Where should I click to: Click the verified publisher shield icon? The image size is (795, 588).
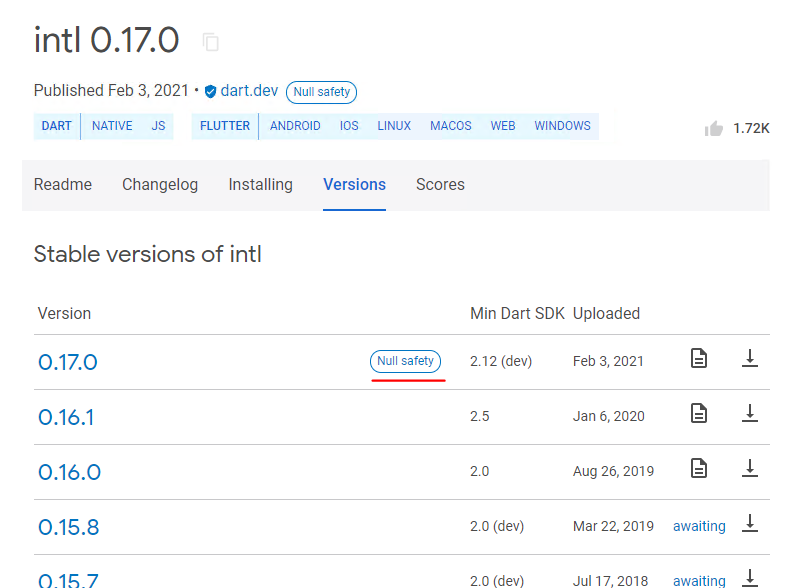click(210, 91)
